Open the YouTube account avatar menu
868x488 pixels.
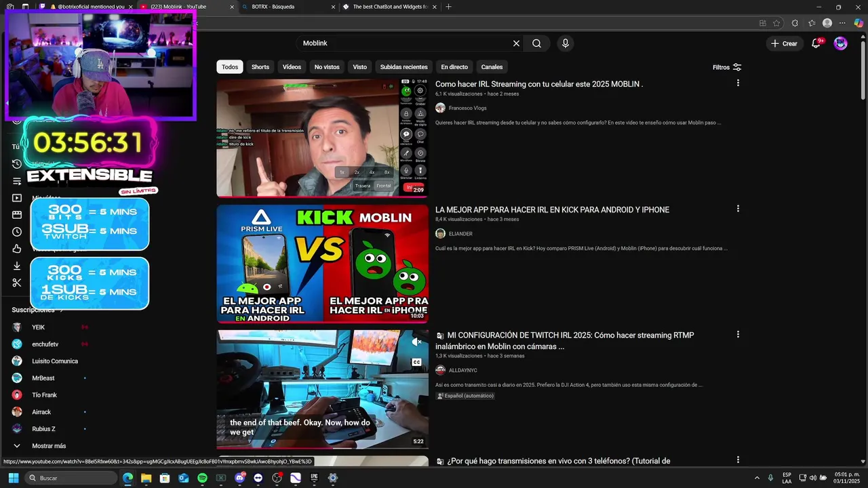pyautogui.click(x=840, y=43)
